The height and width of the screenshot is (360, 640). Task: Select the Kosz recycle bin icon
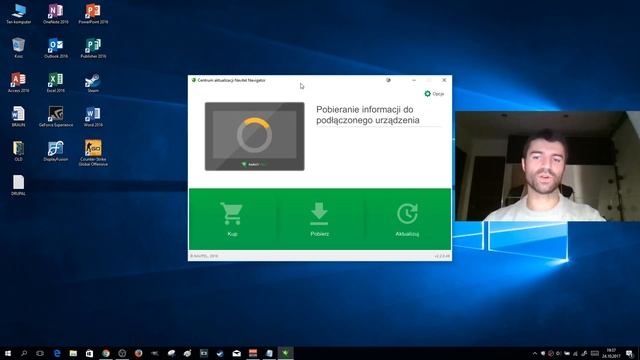[18, 48]
